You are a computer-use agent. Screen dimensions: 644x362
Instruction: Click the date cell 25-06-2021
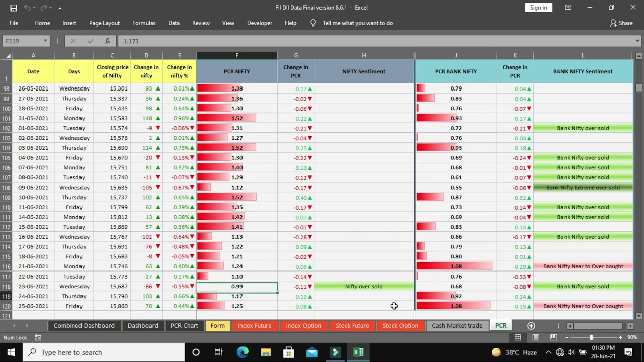[x=33, y=306]
